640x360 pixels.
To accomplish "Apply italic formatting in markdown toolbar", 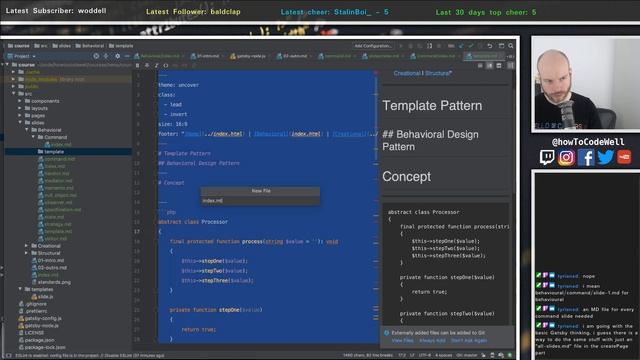I will tap(156, 65).
